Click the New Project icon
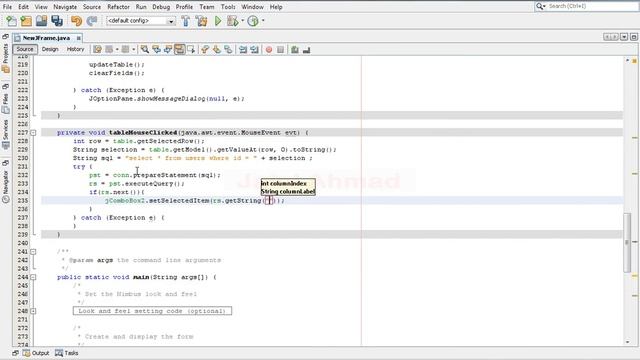640x360 pixels. click(27, 21)
